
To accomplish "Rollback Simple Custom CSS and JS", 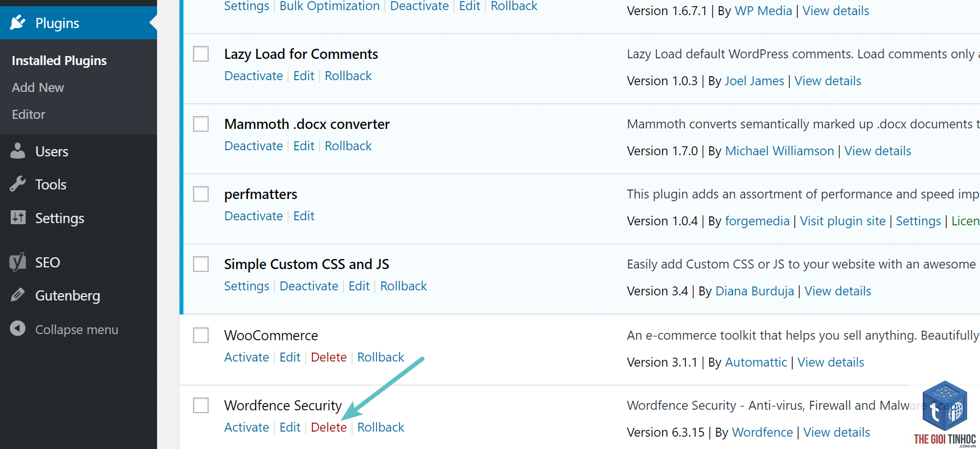I will pos(404,286).
